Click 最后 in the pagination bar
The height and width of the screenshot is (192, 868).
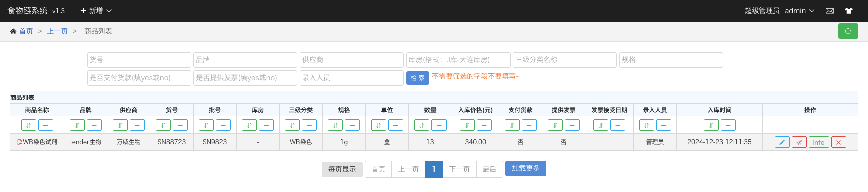(489, 169)
